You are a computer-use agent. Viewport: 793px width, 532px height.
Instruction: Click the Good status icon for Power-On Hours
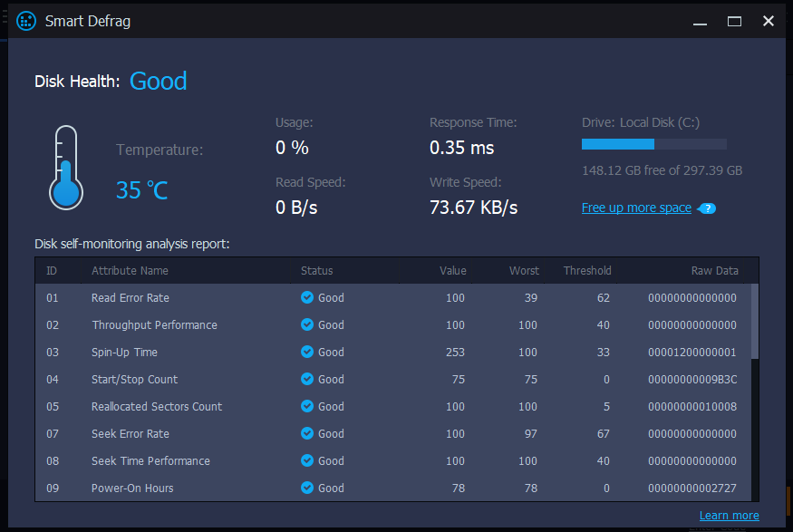307,488
